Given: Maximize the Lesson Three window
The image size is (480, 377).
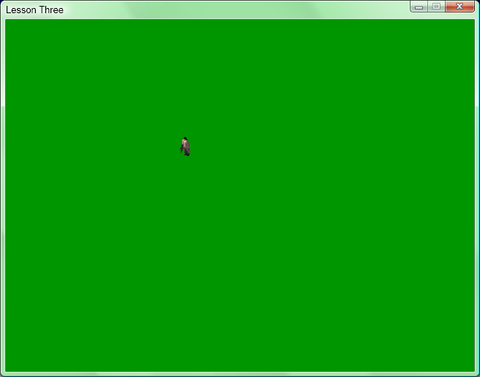Looking at the screenshot, I should click(x=436, y=7).
